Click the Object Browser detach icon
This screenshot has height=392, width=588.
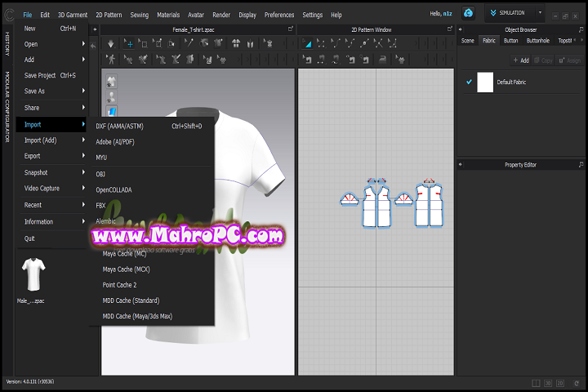point(581,29)
